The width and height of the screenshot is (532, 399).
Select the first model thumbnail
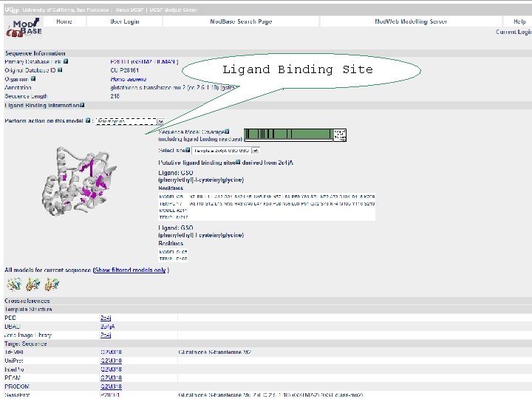pos(15,284)
